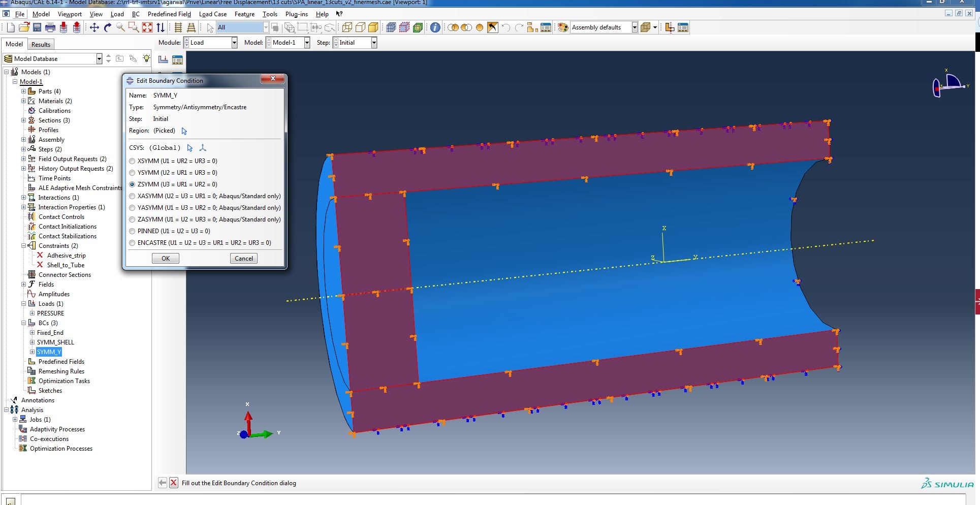Image resolution: width=980 pixels, height=505 pixels.
Task: Apply hidden line render style
Action: (x=360, y=27)
